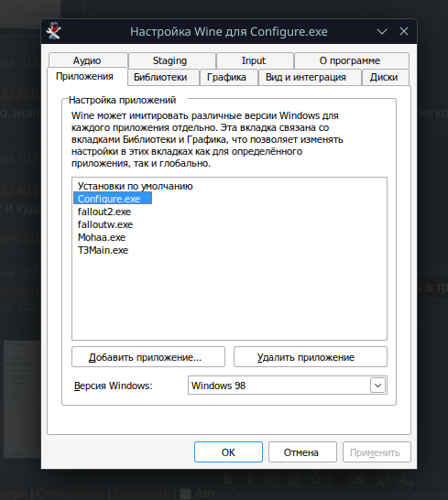Switch to the Аудио tab

pos(88,60)
